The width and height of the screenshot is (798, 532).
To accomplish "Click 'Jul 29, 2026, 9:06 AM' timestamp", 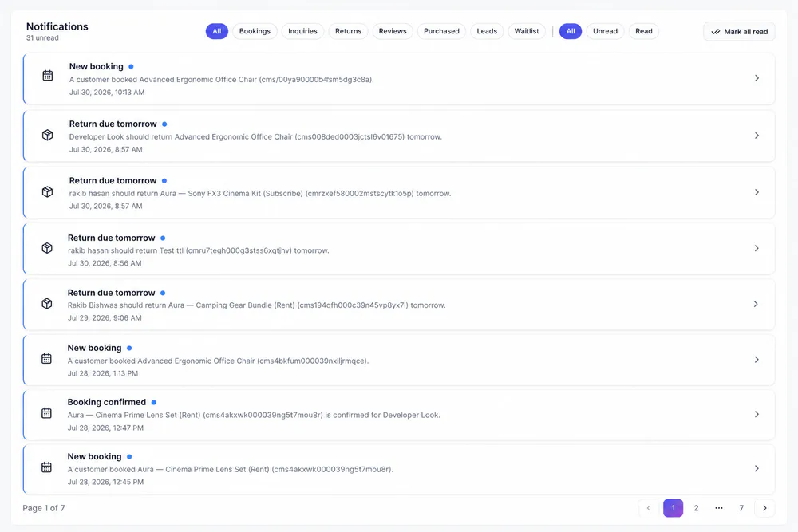I will point(105,318).
